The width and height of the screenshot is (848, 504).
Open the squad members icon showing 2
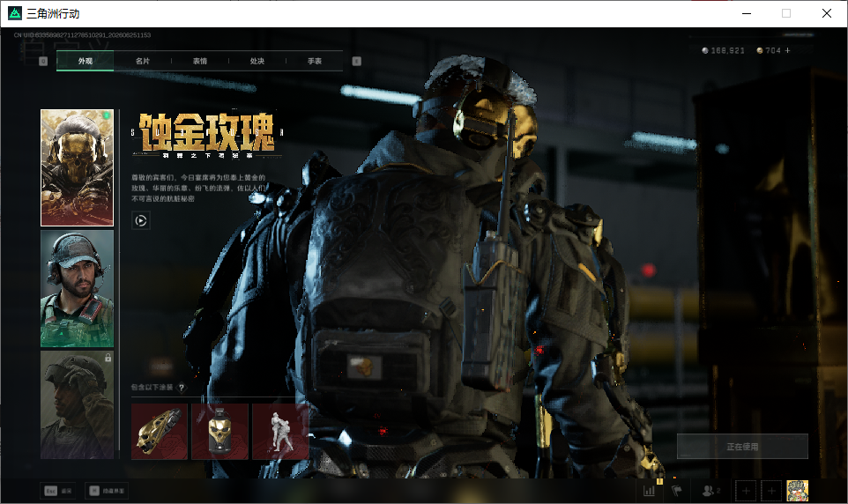click(710, 491)
